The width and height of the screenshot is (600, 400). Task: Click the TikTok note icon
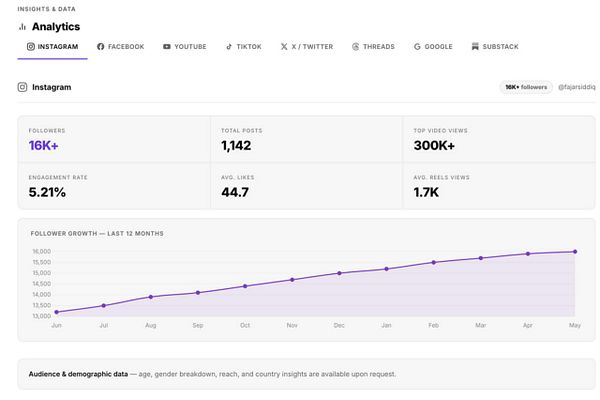point(229,47)
